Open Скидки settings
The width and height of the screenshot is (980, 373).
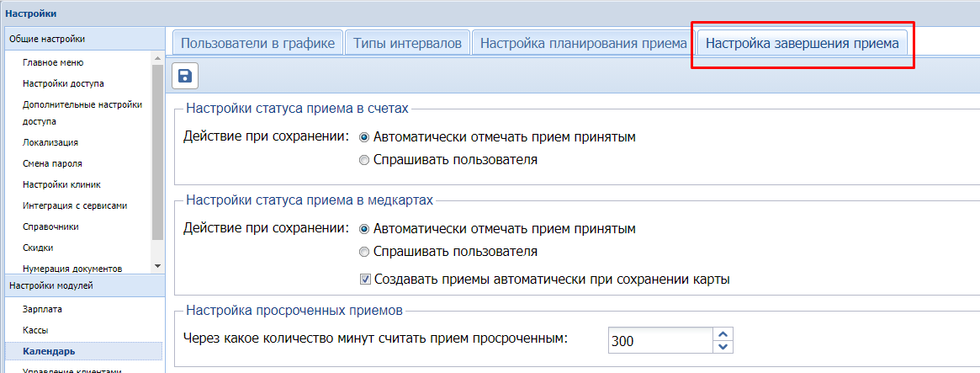pos(38,248)
